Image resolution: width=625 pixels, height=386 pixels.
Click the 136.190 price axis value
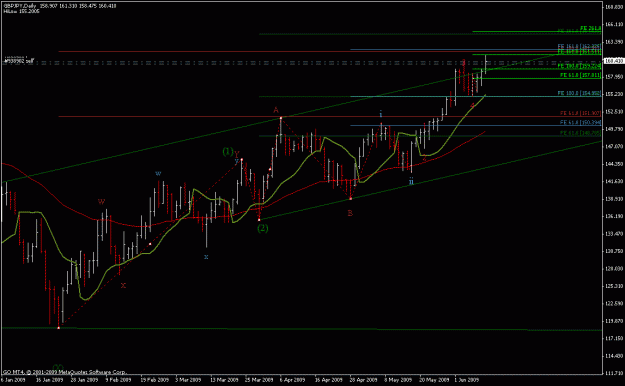614,216
